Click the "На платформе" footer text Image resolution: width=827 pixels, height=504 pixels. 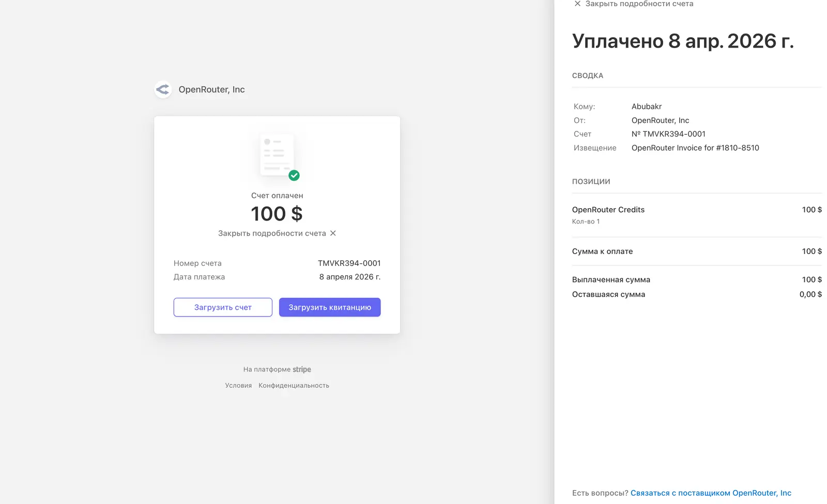click(267, 369)
